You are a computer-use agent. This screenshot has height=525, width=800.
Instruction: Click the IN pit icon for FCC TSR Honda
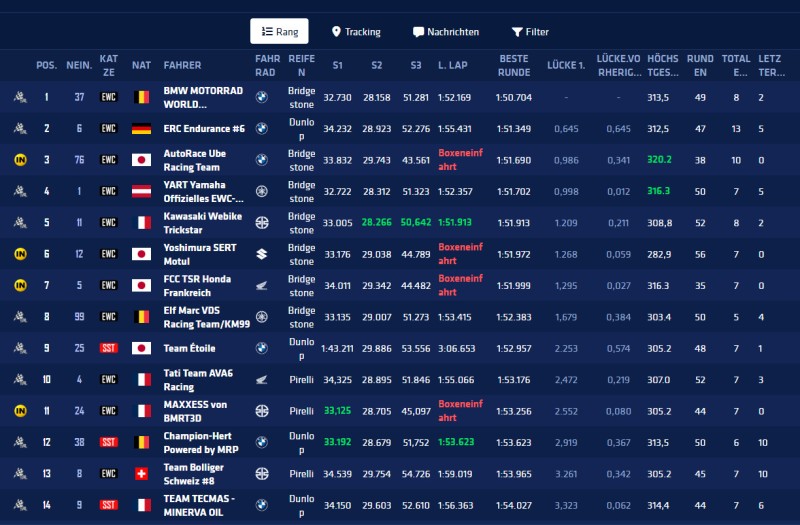coord(20,285)
